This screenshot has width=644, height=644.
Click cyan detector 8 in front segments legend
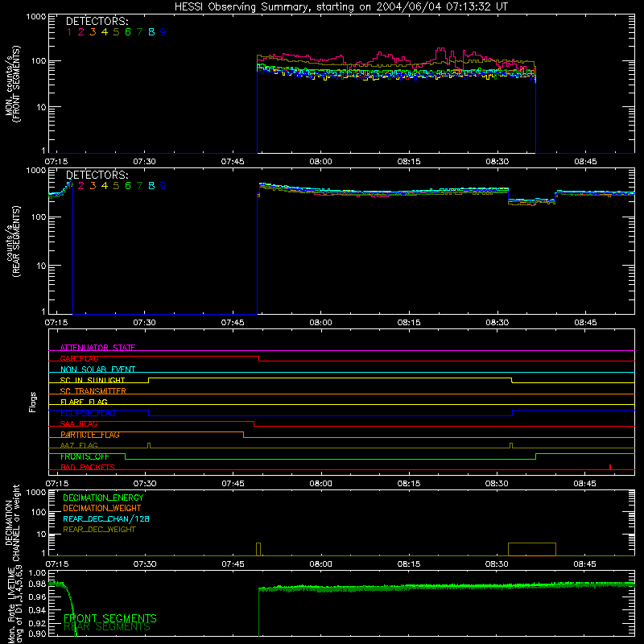[151, 32]
